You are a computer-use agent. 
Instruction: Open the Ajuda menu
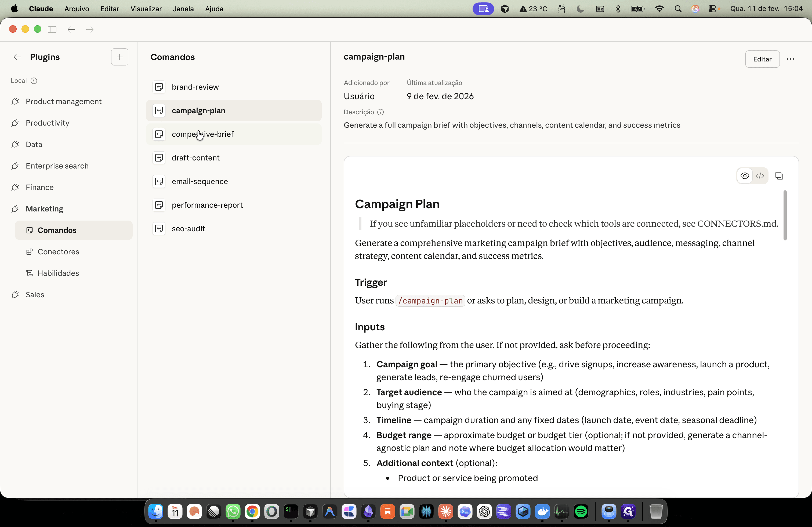214,9
